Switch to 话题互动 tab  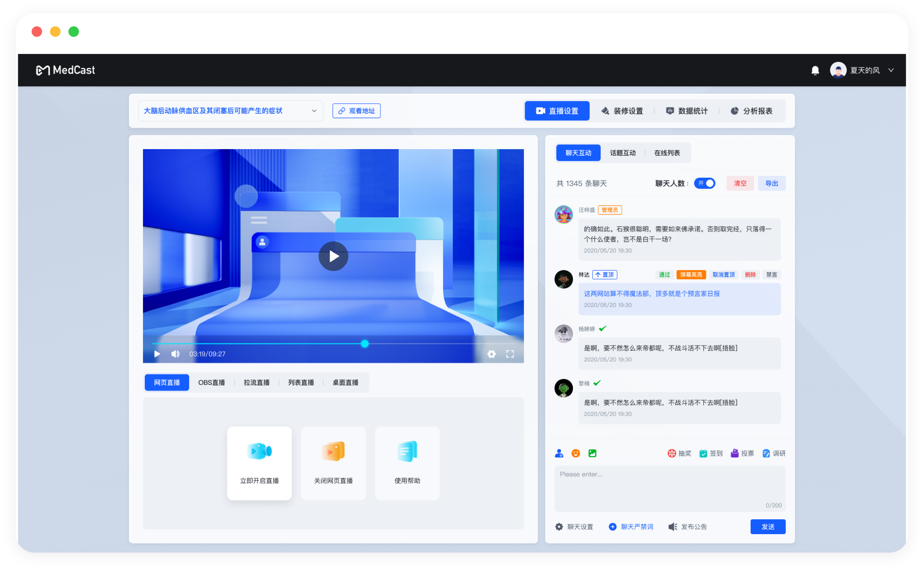coord(623,153)
